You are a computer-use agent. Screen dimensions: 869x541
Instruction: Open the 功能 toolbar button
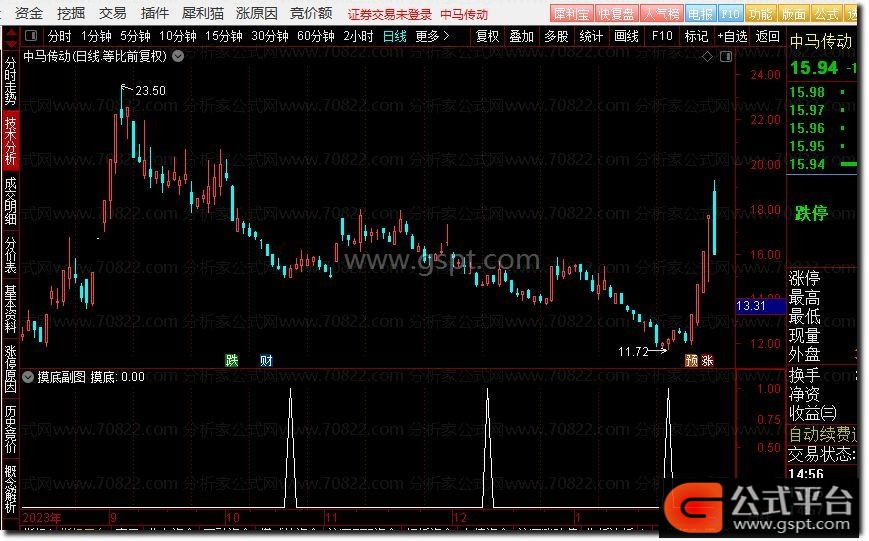[760, 14]
